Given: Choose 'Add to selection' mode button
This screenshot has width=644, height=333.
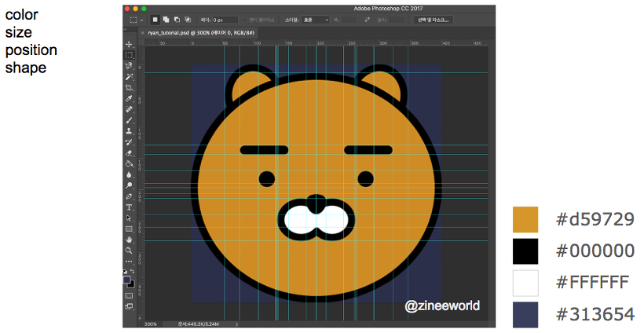Looking at the screenshot, I should pos(166,19).
